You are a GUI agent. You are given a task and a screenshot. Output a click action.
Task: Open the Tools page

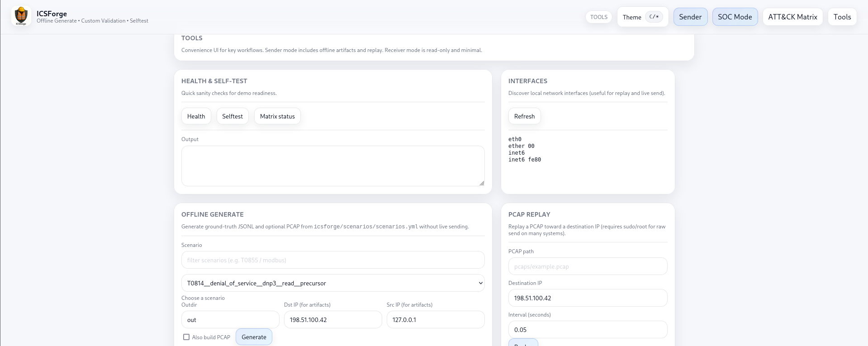pos(842,17)
